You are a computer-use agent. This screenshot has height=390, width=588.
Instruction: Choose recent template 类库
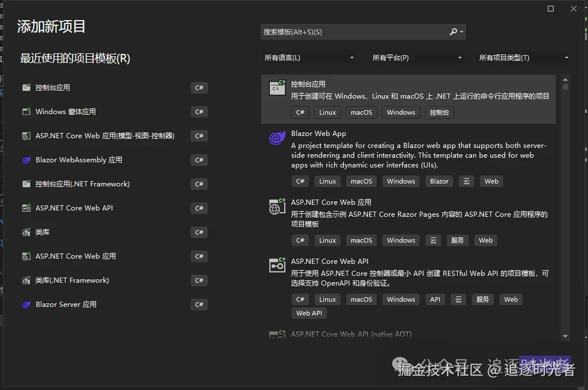pyautogui.click(x=115, y=232)
